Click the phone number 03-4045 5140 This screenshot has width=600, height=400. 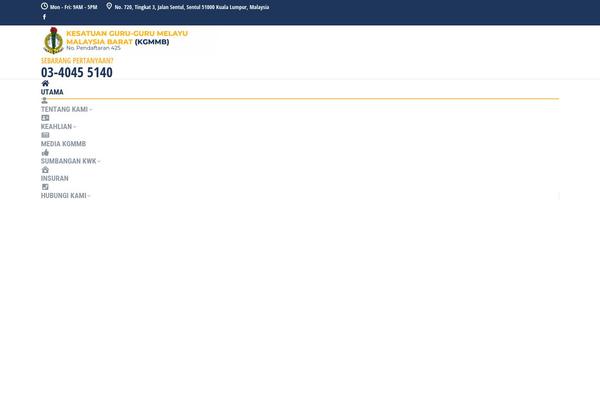[x=77, y=72]
